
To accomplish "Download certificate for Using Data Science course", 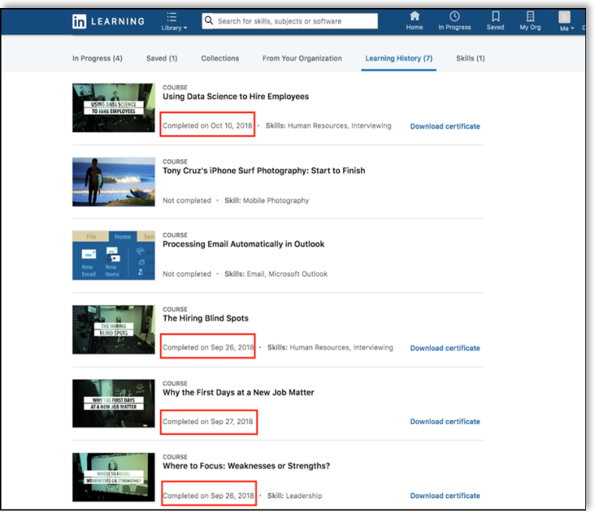I will coord(445,126).
